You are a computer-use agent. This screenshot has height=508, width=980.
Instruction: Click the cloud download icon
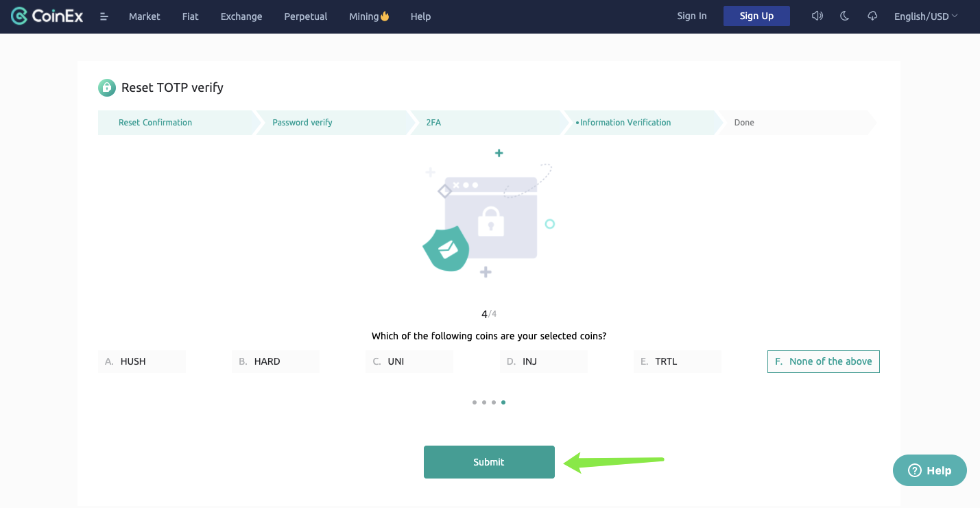tap(872, 16)
